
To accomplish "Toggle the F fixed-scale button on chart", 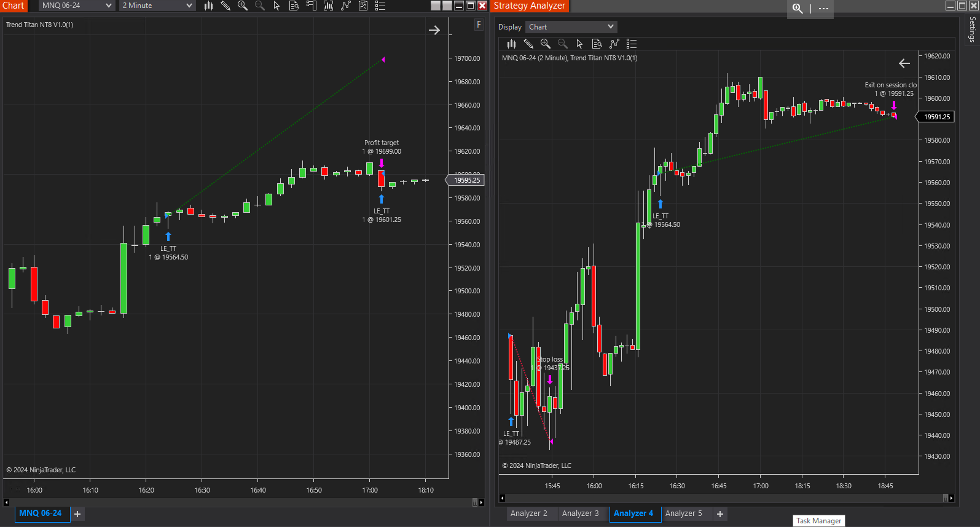I will [x=479, y=25].
